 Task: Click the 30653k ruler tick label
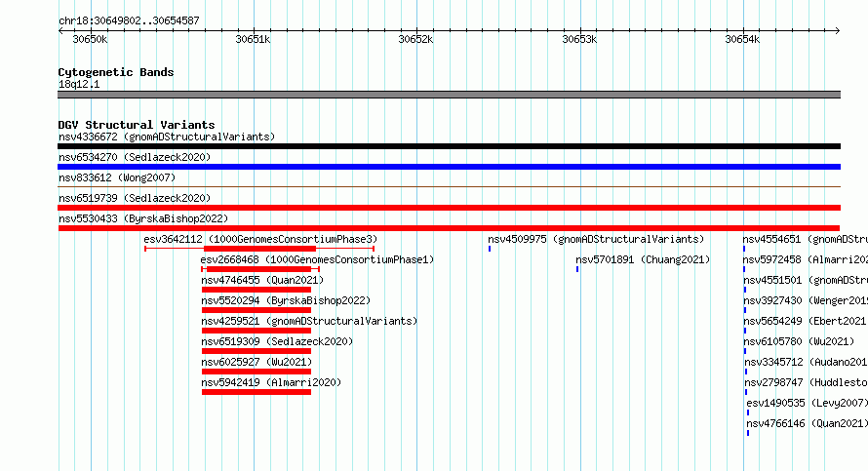[x=579, y=39]
